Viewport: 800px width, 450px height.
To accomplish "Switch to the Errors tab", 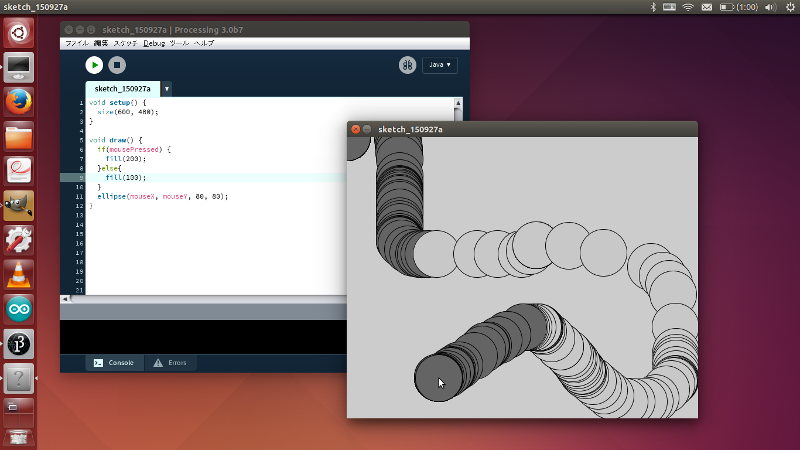I will [170, 363].
